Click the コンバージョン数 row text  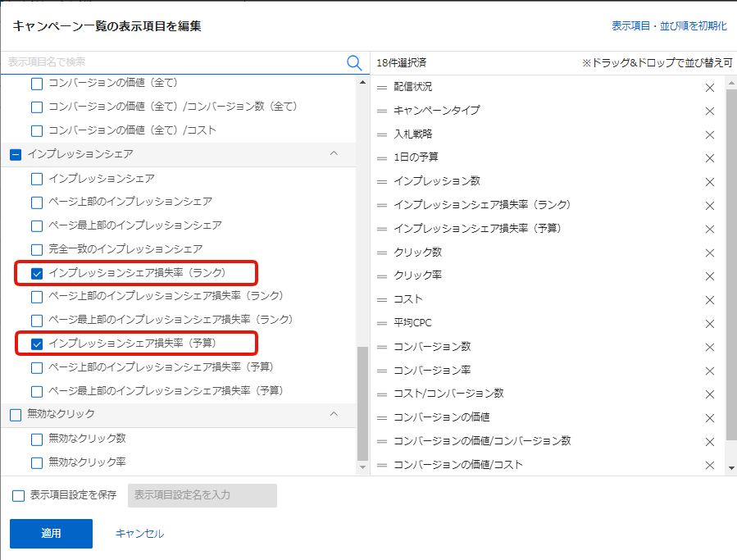[x=432, y=347]
